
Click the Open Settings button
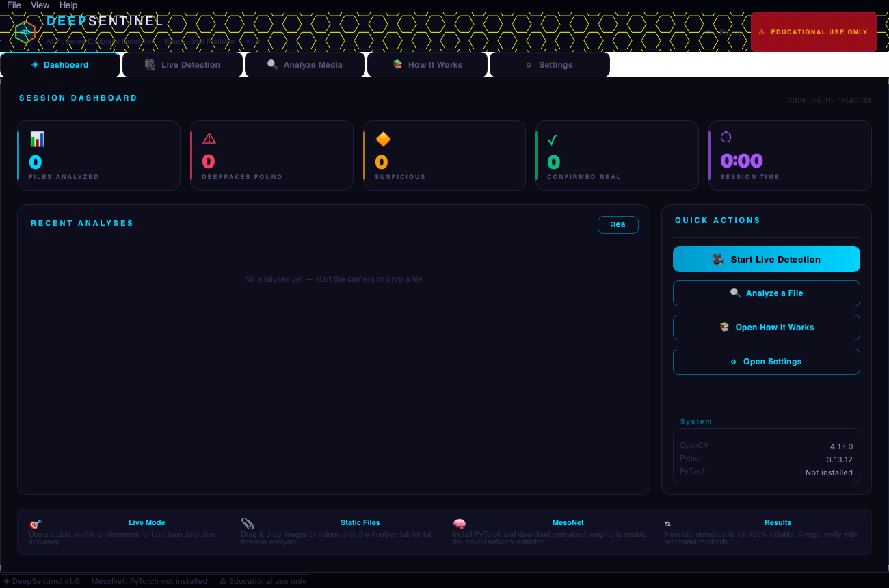[x=767, y=362]
